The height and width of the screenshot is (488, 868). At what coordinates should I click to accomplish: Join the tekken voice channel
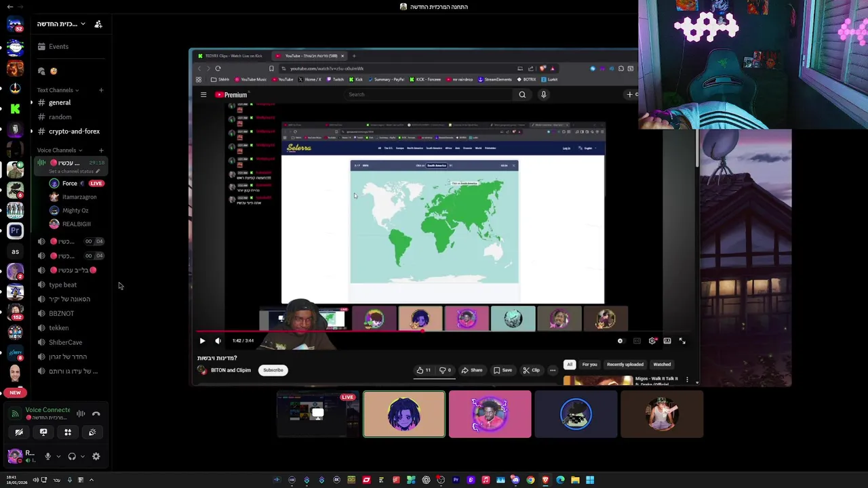pyautogui.click(x=58, y=328)
